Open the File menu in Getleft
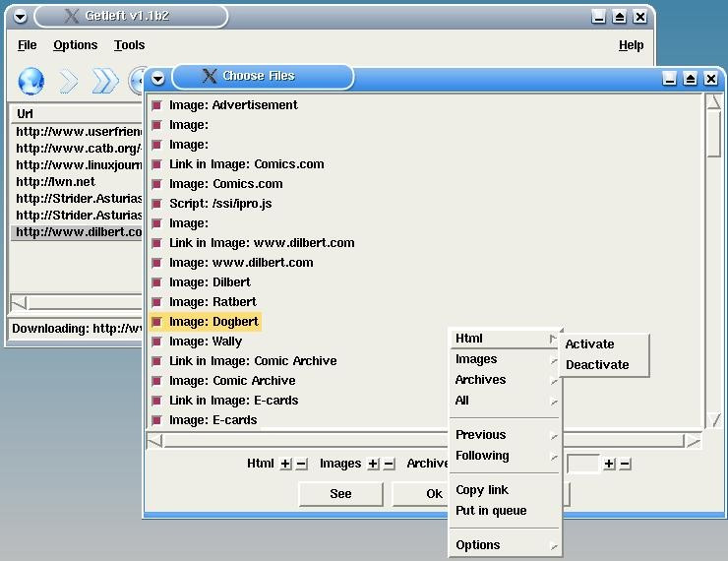 tap(27, 45)
